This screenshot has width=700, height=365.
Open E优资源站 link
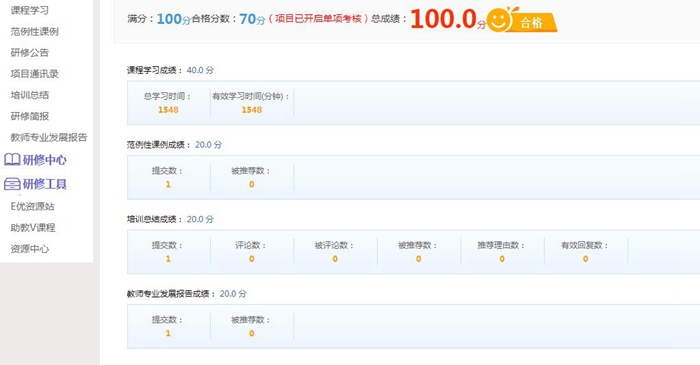(x=32, y=206)
